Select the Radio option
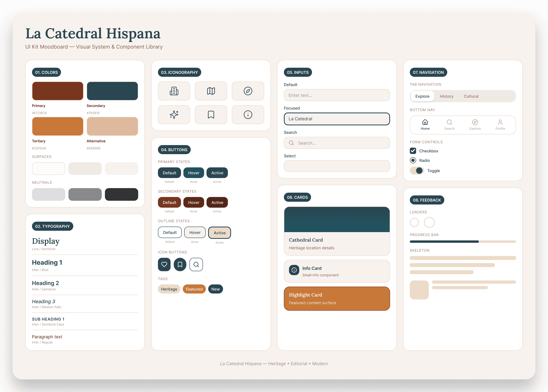Viewport: 548px width, 392px height. (x=413, y=160)
